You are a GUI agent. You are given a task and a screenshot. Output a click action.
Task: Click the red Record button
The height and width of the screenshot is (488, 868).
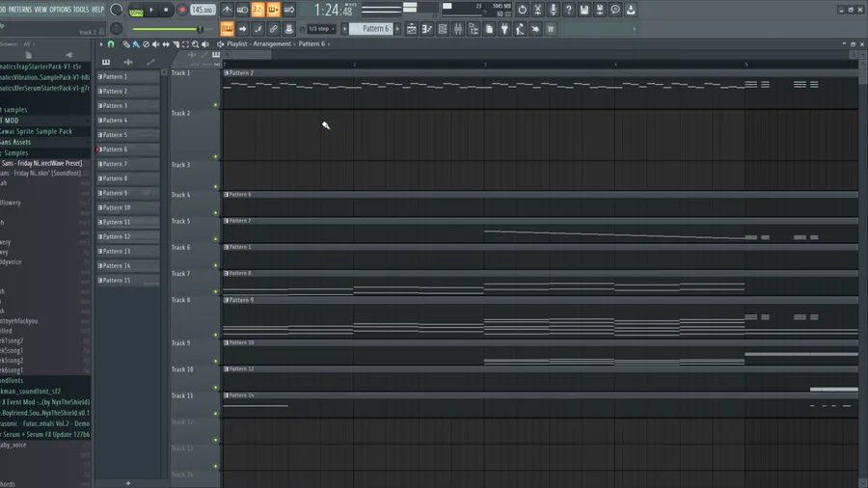[181, 10]
